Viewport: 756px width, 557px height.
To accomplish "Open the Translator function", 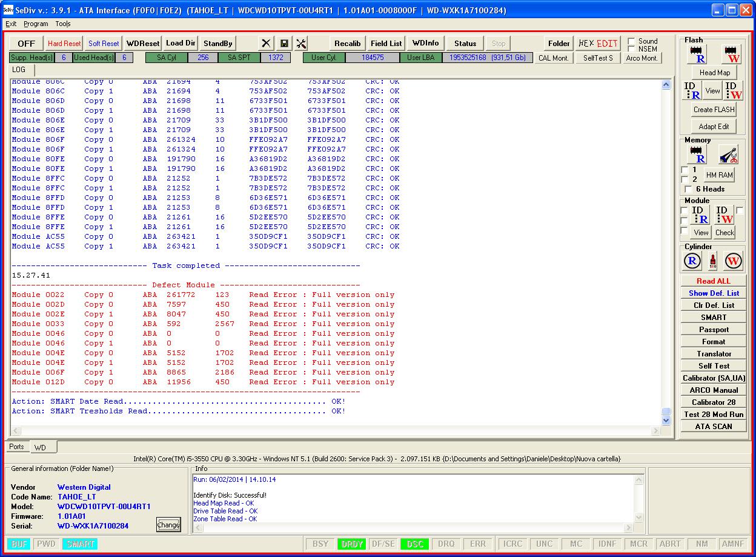I will tap(714, 354).
